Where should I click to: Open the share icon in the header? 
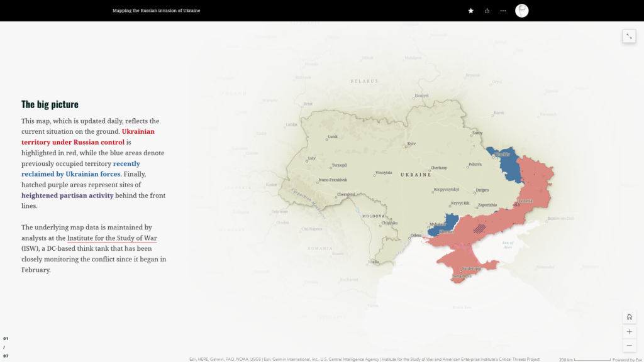(487, 11)
